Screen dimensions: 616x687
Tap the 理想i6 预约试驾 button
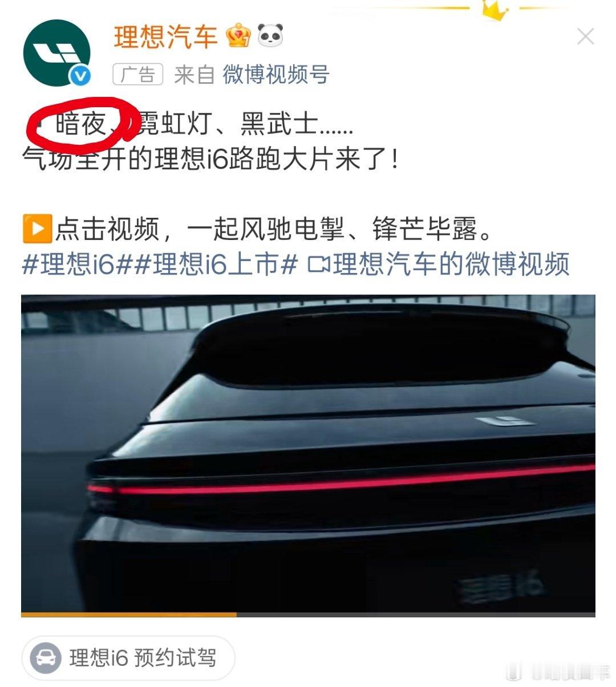point(128,658)
